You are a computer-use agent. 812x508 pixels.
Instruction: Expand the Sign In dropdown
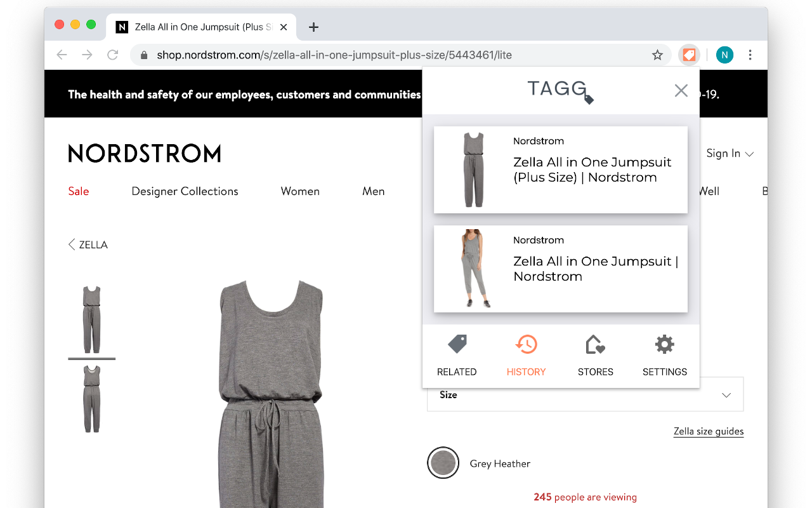(x=730, y=153)
